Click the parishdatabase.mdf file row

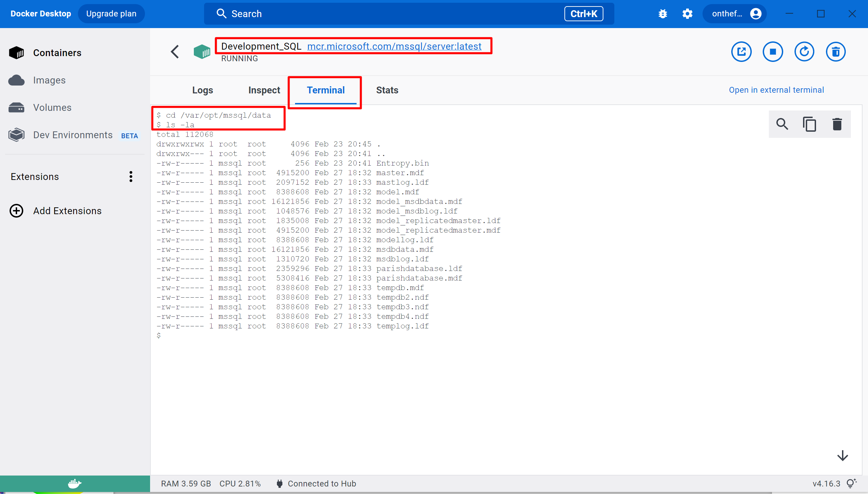tap(309, 278)
